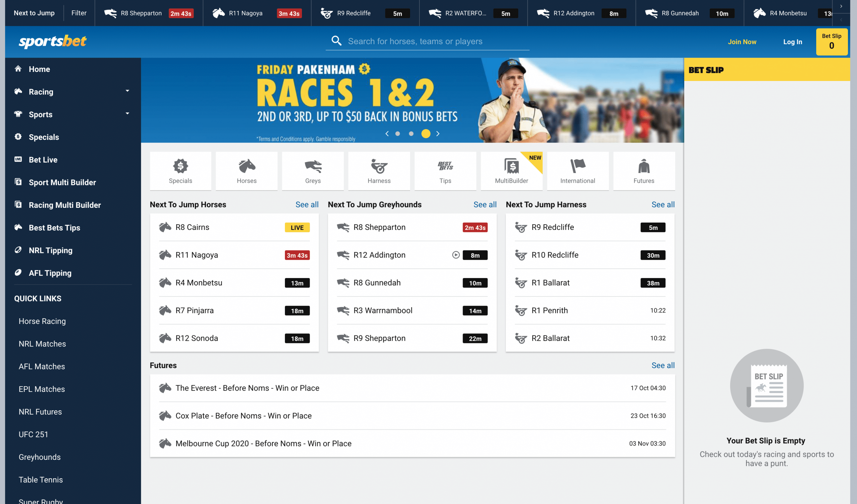
Task: Open R2 WATERFO... race in top bar
Action: [473, 13]
